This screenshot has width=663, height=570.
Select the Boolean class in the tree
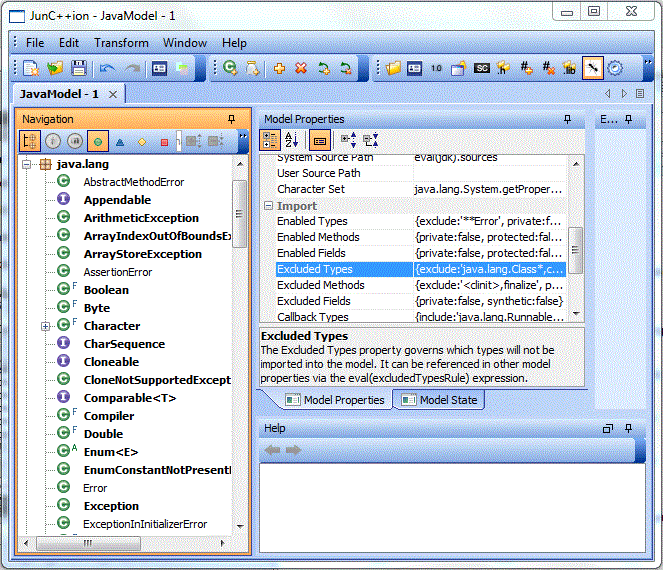(x=106, y=290)
